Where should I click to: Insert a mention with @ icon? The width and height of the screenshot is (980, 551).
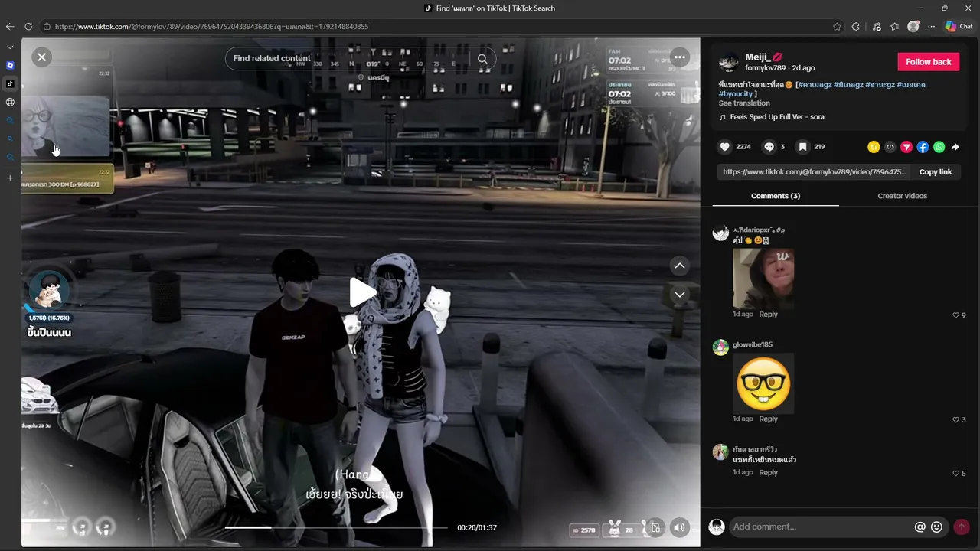[920, 527]
